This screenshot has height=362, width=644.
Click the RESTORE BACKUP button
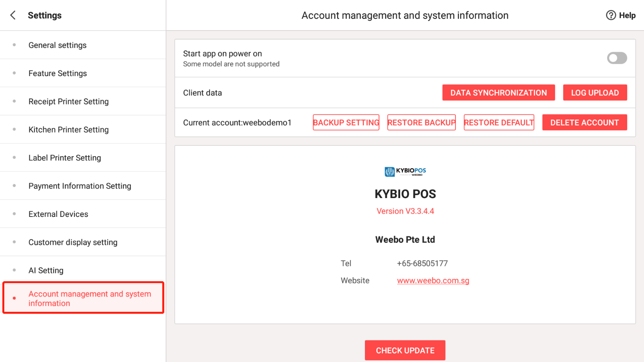point(421,122)
